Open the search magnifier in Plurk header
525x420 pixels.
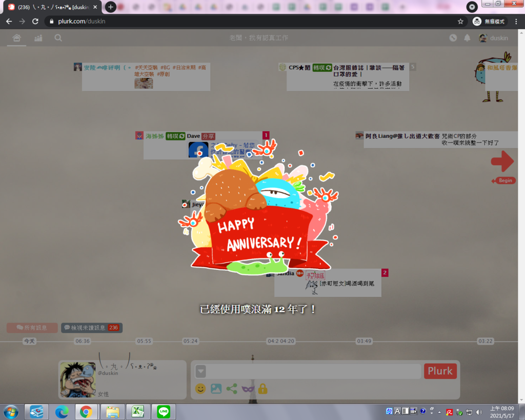tap(58, 38)
